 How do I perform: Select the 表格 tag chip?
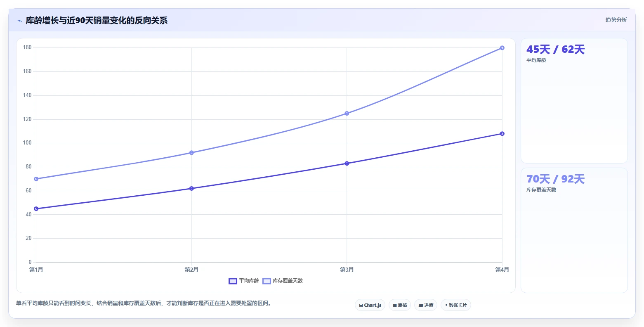pyautogui.click(x=400, y=305)
